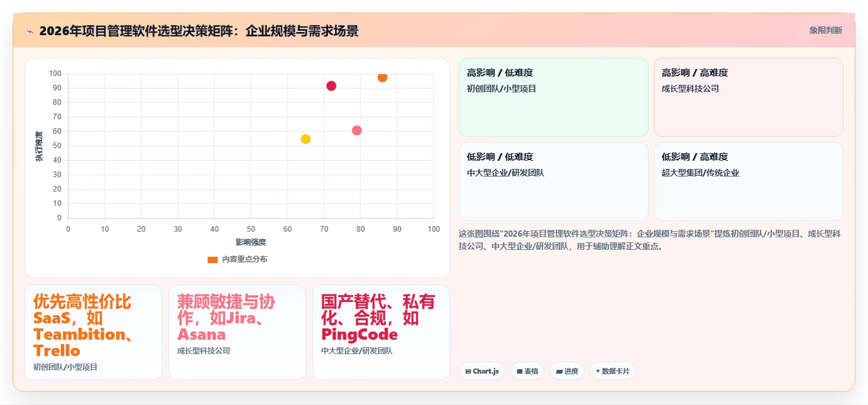The height and width of the screenshot is (405, 868).
Task: Open the 优先高性价比SaaS orange card
Action: 93,332
